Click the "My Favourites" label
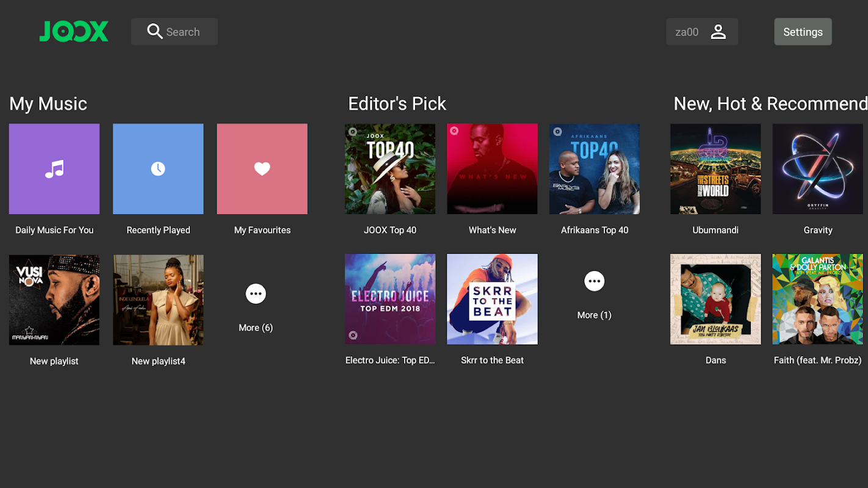This screenshot has height=488, width=868. coord(262,230)
